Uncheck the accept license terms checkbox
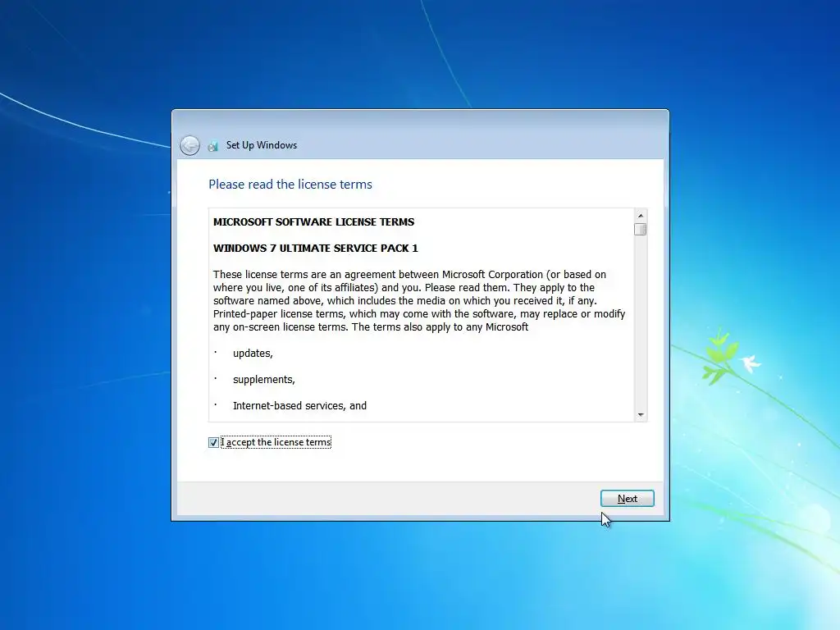Image resolution: width=840 pixels, height=630 pixels. point(213,442)
